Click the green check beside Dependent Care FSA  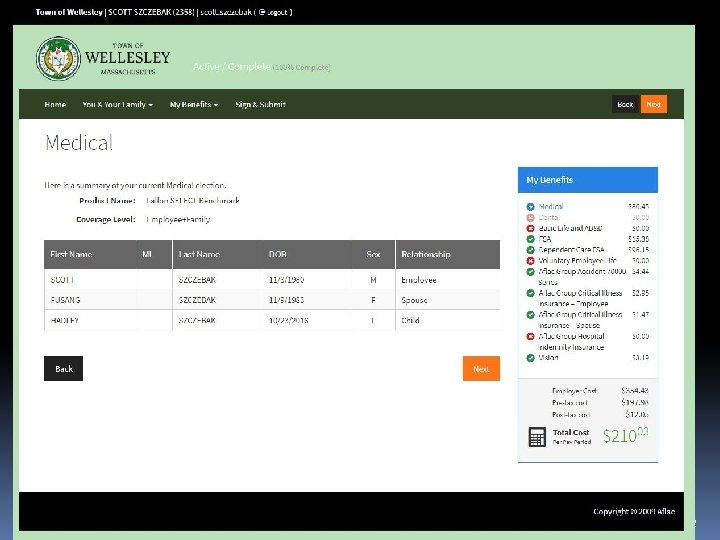coord(530,250)
